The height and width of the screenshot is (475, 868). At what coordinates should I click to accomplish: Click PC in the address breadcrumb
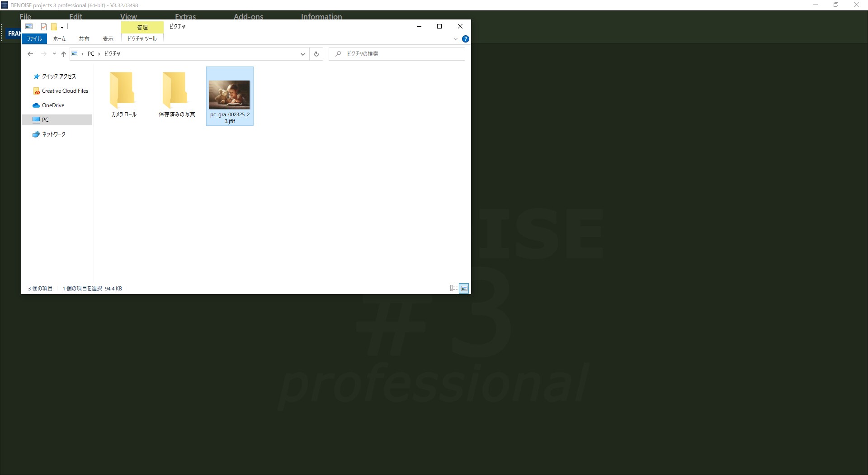coord(91,54)
